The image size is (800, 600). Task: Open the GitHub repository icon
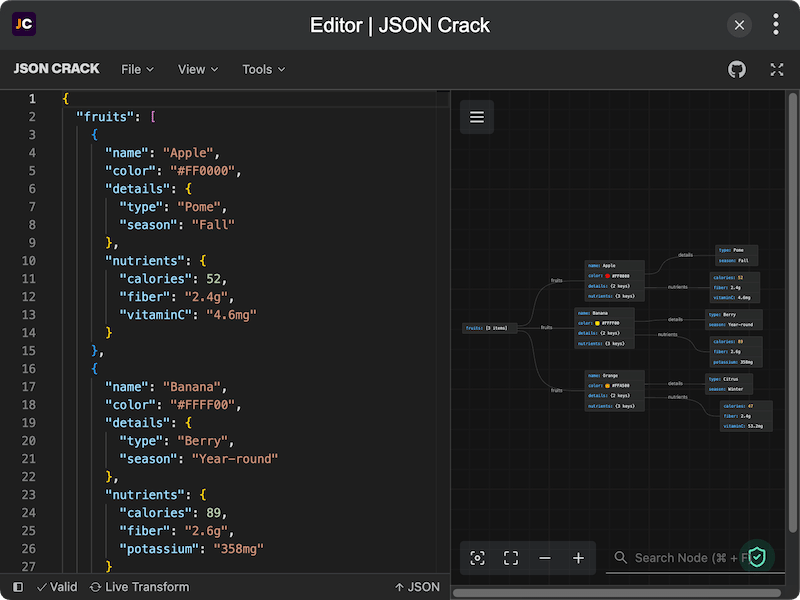point(737,69)
